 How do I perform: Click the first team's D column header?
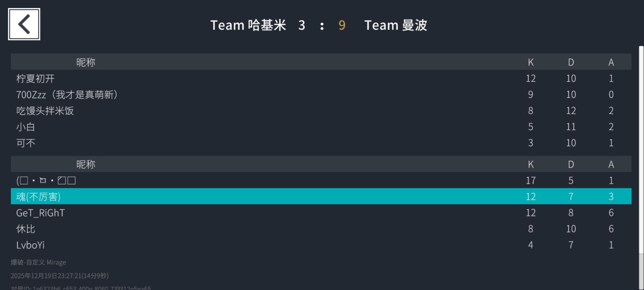(571, 62)
